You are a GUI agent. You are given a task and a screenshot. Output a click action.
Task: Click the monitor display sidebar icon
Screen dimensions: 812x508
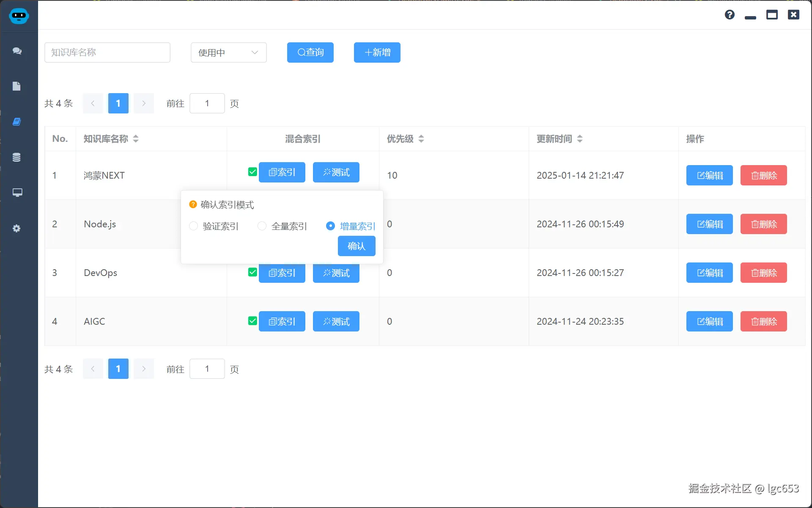tap(17, 193)
